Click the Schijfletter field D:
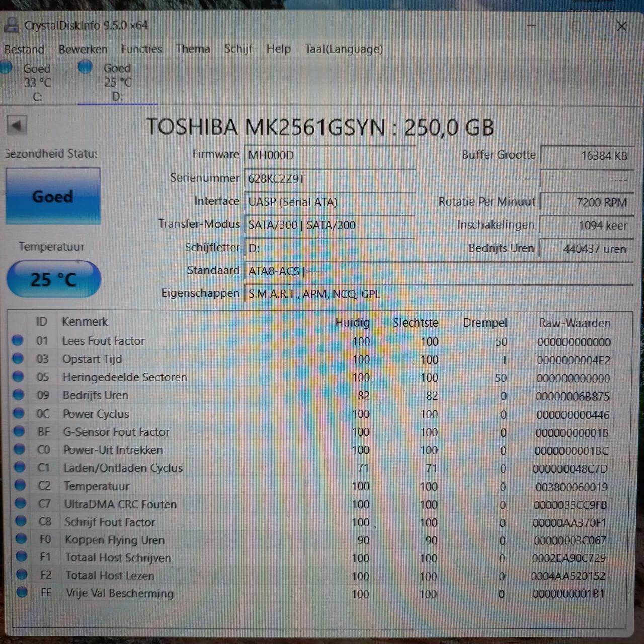This screenshot has width=644, height=644. [x=329, y=248]
